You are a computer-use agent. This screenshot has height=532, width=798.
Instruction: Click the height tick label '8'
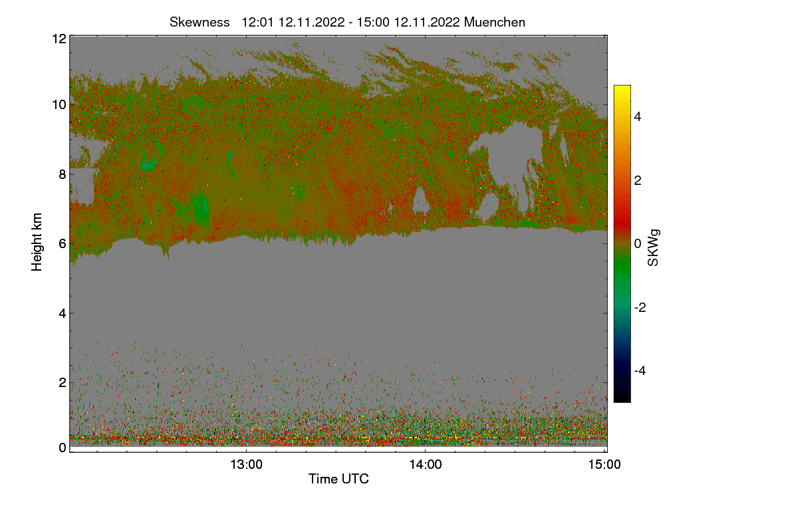tap(62, 174)
